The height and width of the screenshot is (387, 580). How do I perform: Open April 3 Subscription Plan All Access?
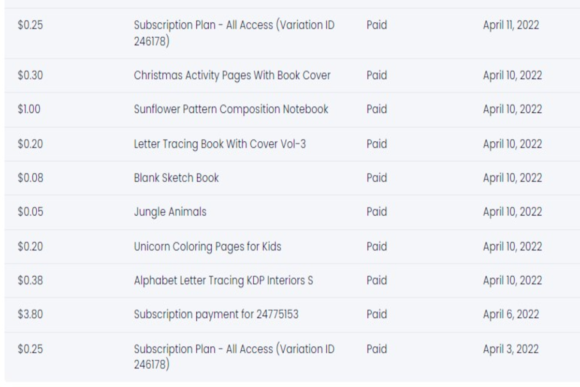coord(234,357)
